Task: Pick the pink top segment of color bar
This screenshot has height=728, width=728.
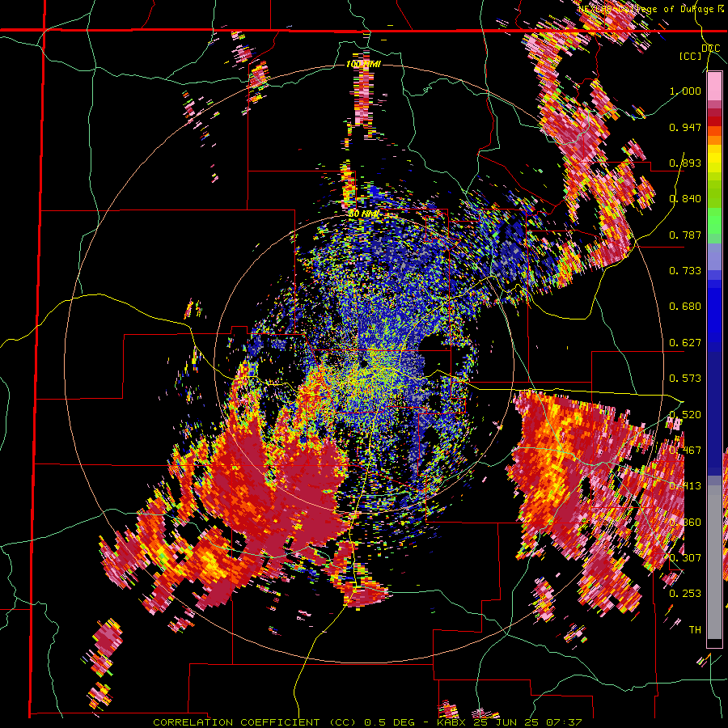Action: [714, 86]
